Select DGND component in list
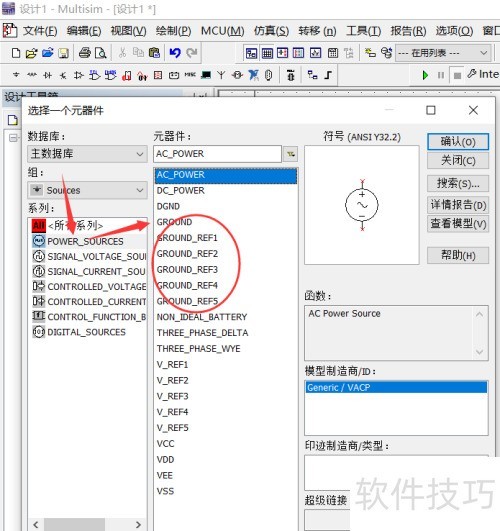 coord(168,206)
